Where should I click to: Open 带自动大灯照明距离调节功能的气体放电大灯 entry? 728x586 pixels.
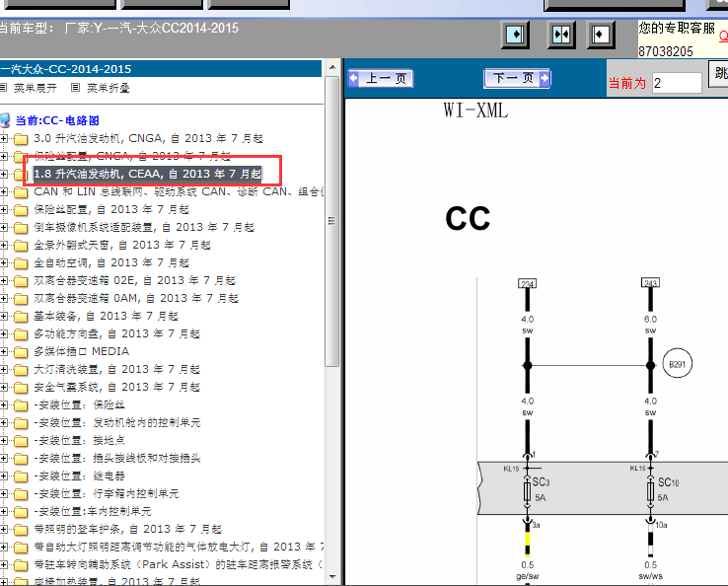[179, 547]
